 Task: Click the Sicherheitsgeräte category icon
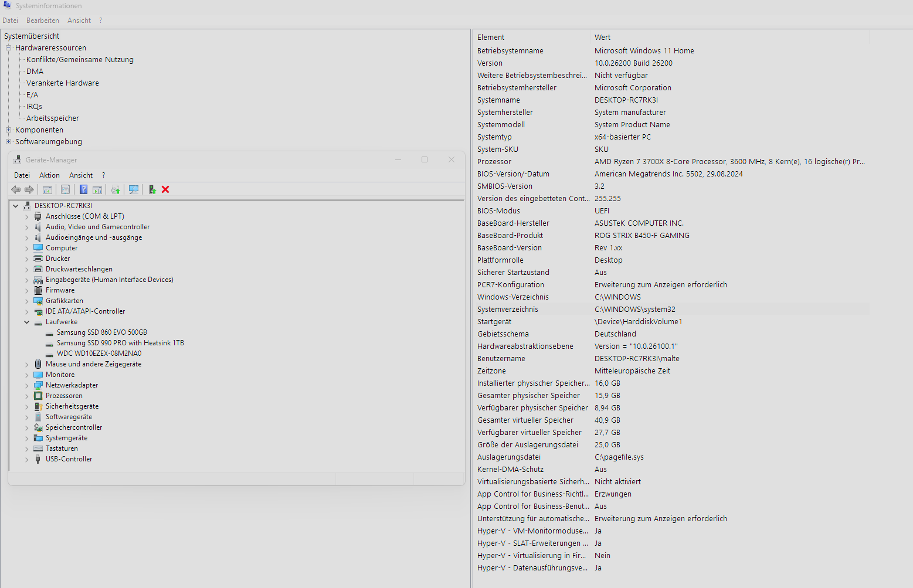click(x=38, y=406)
